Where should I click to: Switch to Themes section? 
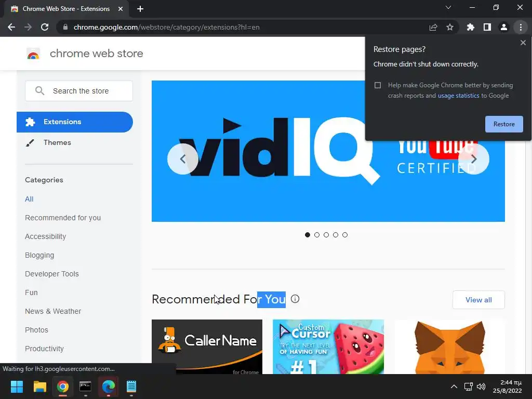pyautogui.click(x=57, y=142)
